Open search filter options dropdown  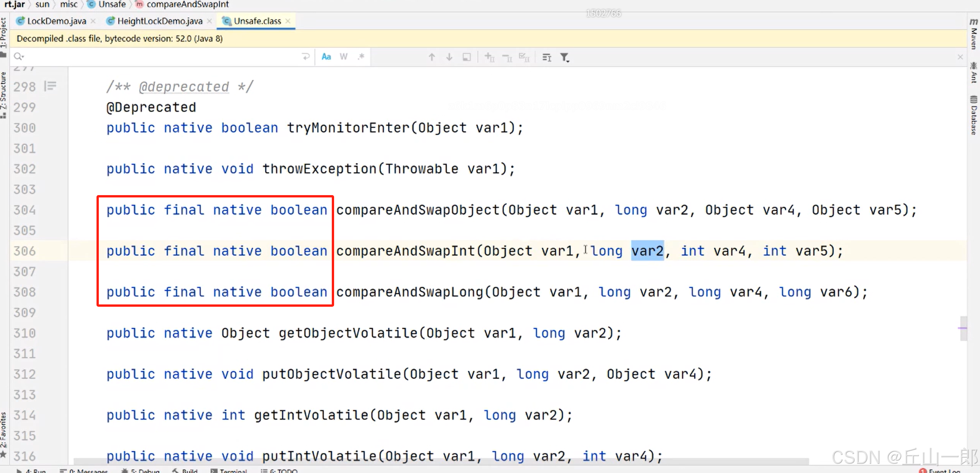click(564, 57)
